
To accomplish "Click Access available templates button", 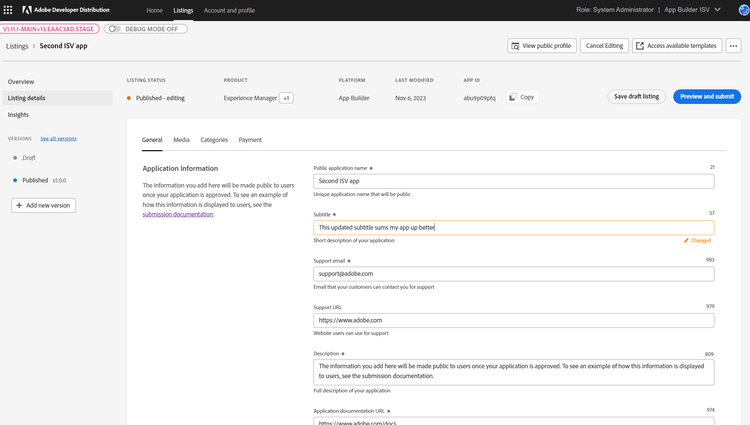I will (x=677, y=46).
